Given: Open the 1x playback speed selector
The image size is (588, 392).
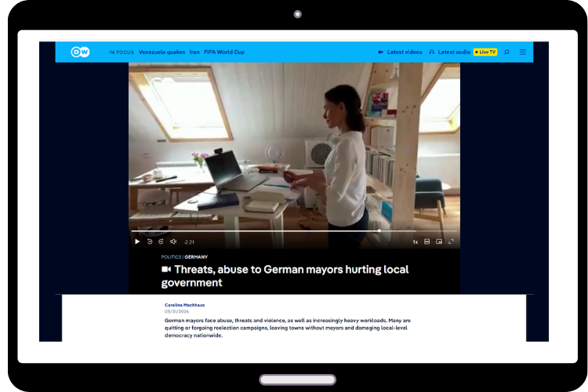Looking at the screenshot, I should coord(415,242).
